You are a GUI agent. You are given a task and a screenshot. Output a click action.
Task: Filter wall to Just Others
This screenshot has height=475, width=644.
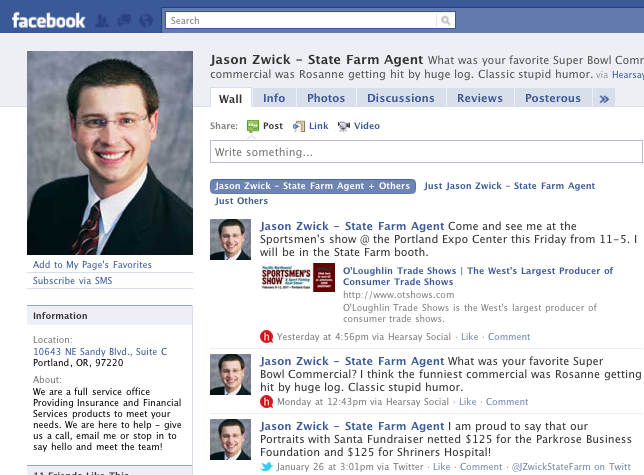pyautogui.click(x=241, y=201)
